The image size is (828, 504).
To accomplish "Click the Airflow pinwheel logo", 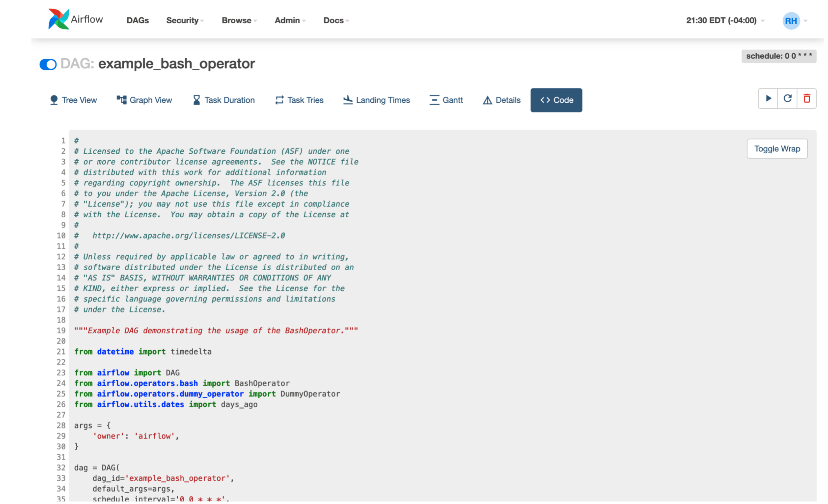I will pyautogui.click(x=58, y=19).
